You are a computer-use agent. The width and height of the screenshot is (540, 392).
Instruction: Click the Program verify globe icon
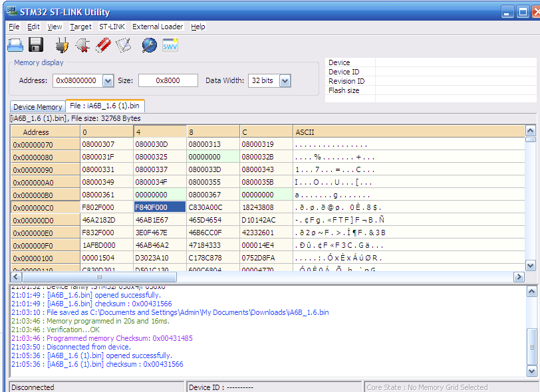[x=150, y=45]
